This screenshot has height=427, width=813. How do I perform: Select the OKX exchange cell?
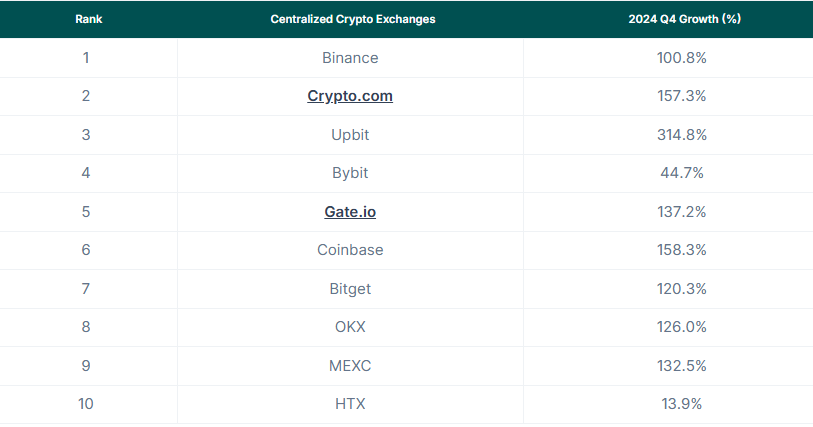tap(350, 327)
